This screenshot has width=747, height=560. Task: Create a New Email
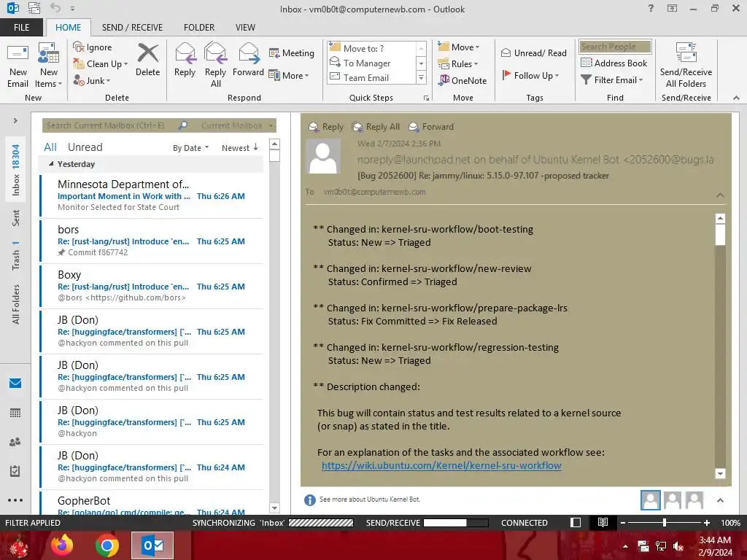coord(18,66)
